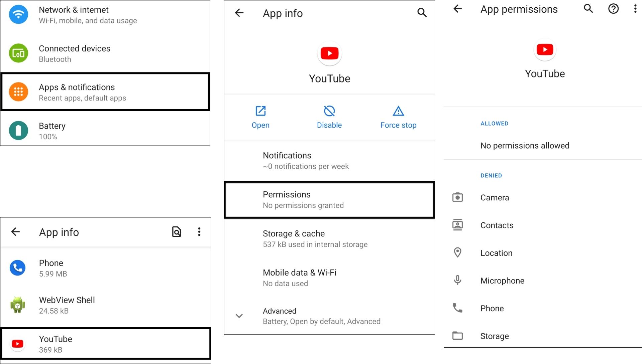Tap the 'No data used' subtitle
Screen dimensions: 642x364
click(285, 284)
